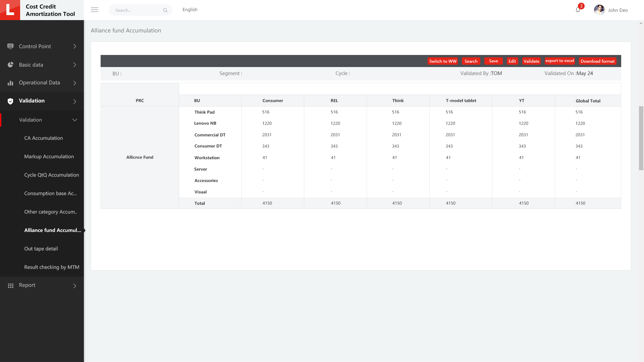The height and width of the screenshot is (362, 644).
Task: Click the Server row label
Action: click(x=201, y=169)
